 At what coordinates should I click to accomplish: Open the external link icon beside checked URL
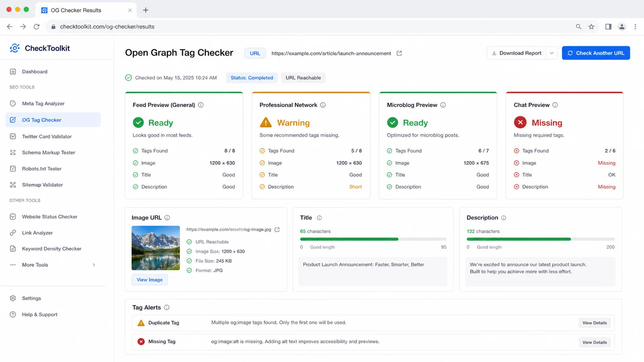tap(399, 53)
